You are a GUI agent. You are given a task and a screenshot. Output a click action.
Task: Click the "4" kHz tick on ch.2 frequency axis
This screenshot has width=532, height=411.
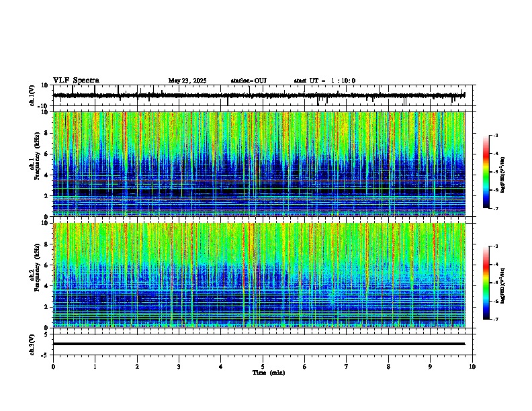[46, 286]
